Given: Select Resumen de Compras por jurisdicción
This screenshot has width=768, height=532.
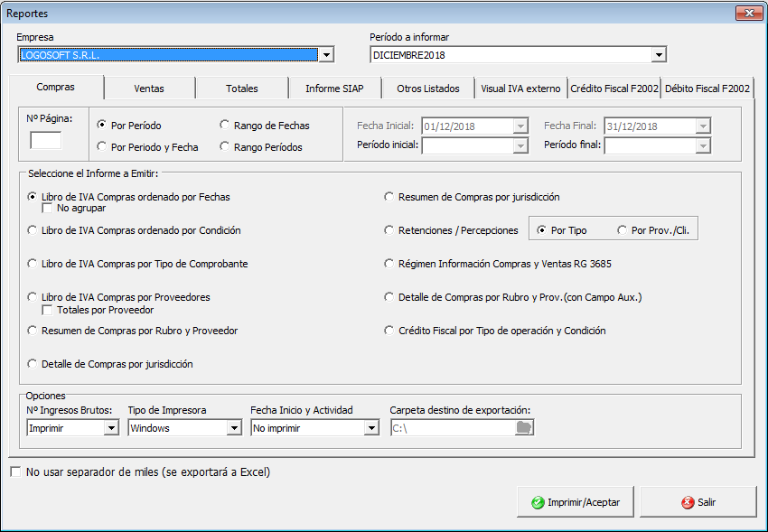Looking at the screenshot, I should [x=389, y=197].
